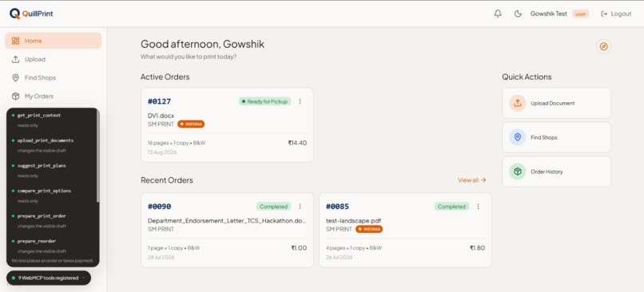644x292 pixels.
Task: Open Upload in the sidebar
Action: point(54,59)
